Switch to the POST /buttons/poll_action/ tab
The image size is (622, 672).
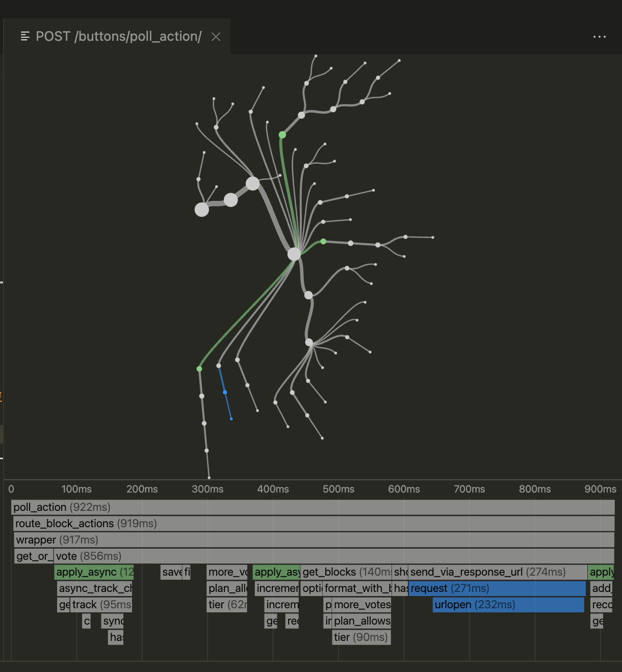click(117, 36)
